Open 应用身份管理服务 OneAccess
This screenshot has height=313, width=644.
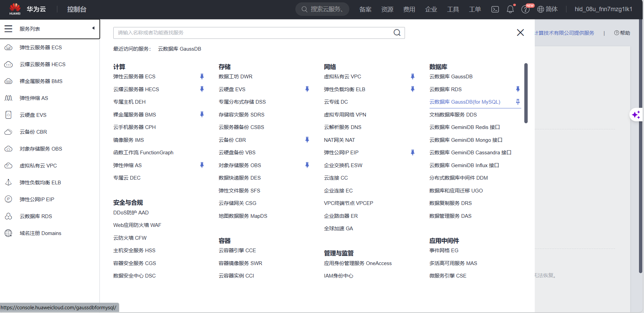coord(358,263)
